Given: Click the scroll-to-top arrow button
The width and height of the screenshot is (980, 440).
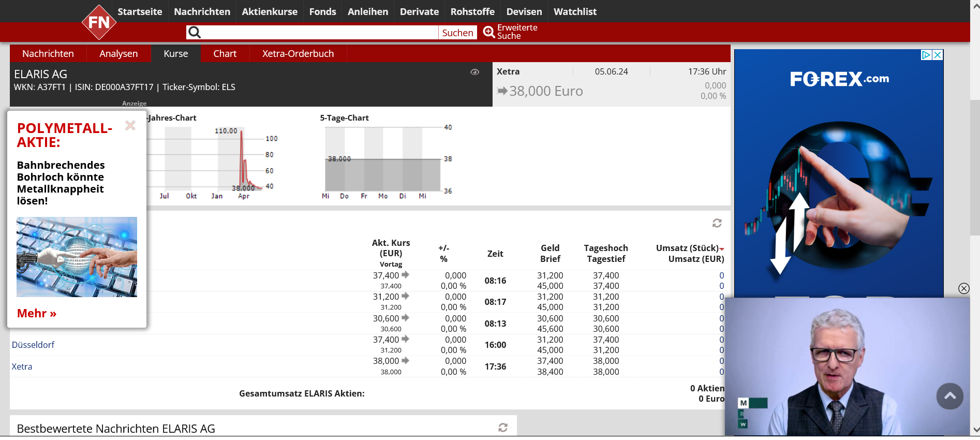Looking at the screenshot, I should [x=949, y=396].
